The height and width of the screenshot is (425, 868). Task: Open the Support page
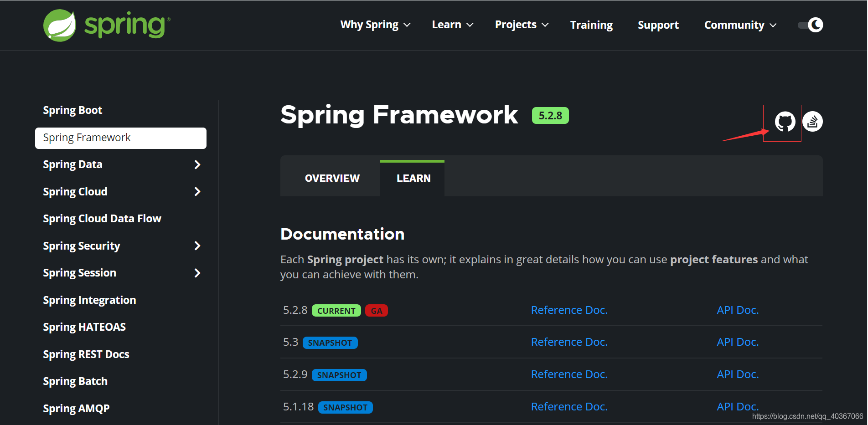coord(658,25)
